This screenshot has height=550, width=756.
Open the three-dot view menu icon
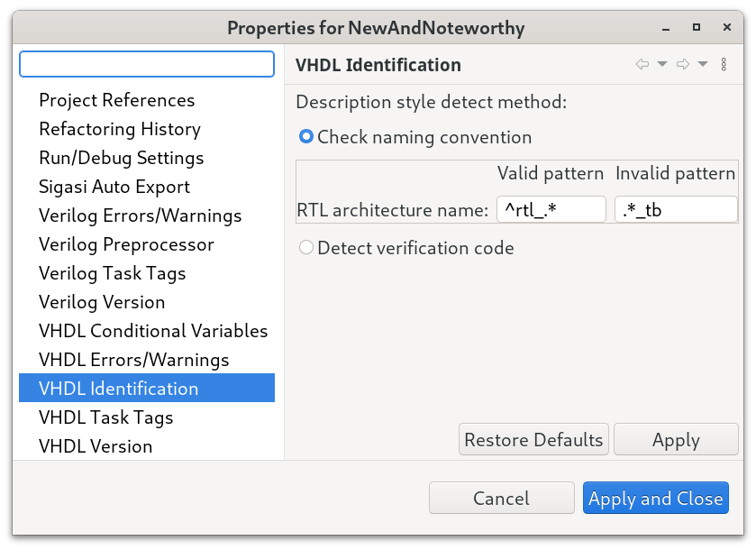724,64
